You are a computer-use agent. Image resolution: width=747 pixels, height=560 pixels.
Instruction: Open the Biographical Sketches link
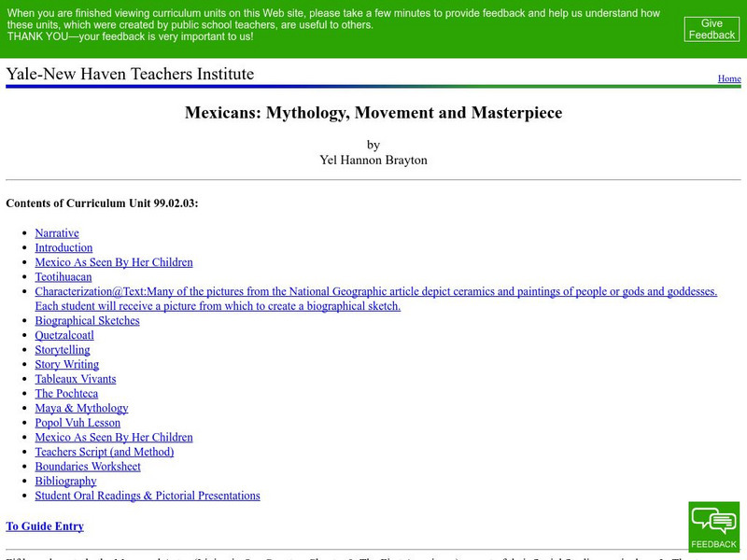point(87,320)
